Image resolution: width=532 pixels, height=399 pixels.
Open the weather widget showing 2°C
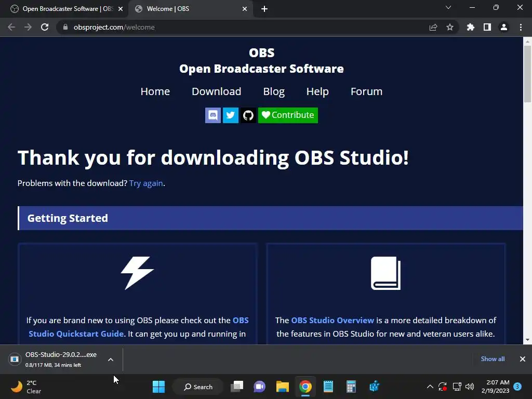coord(26,387)
